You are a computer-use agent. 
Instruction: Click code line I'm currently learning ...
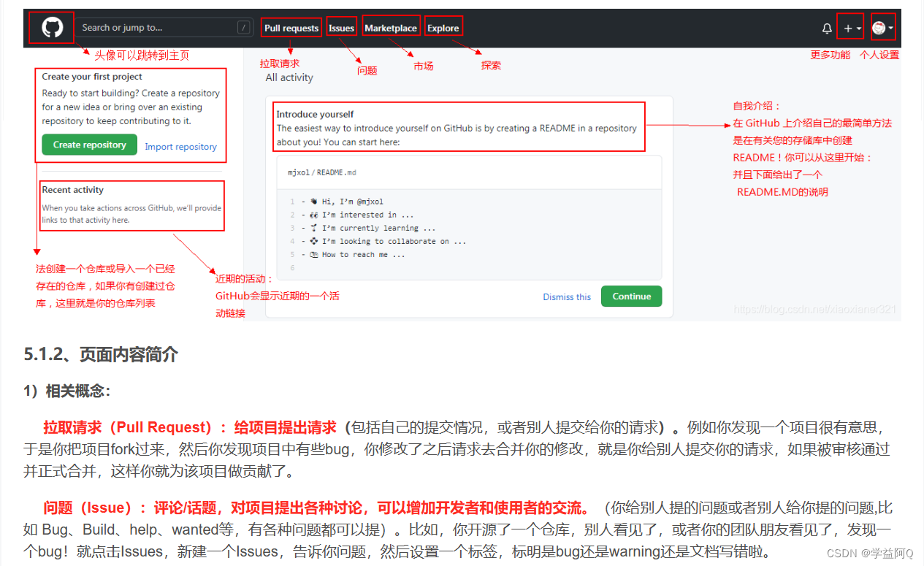pos(368,228)
